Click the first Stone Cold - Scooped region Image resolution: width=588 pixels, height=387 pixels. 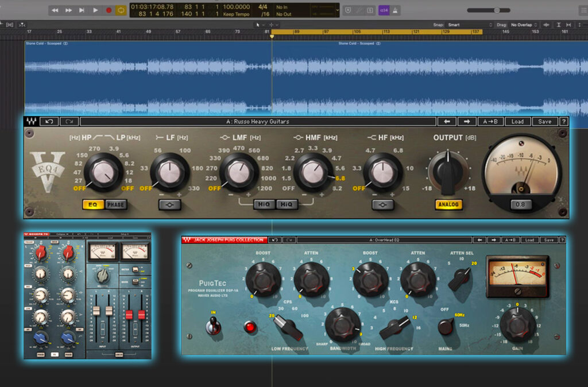coord(148,78)
